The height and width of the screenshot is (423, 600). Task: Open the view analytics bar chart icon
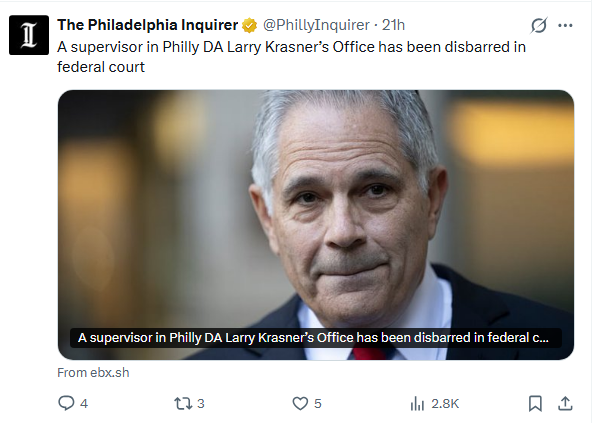pyautogui.click(x=418, y=403)
